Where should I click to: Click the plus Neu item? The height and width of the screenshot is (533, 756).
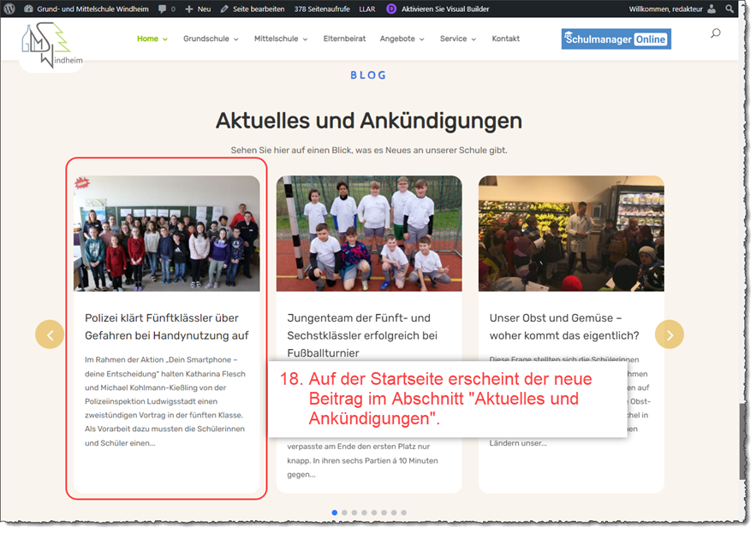pyautogui.click(x=198, y=9)
